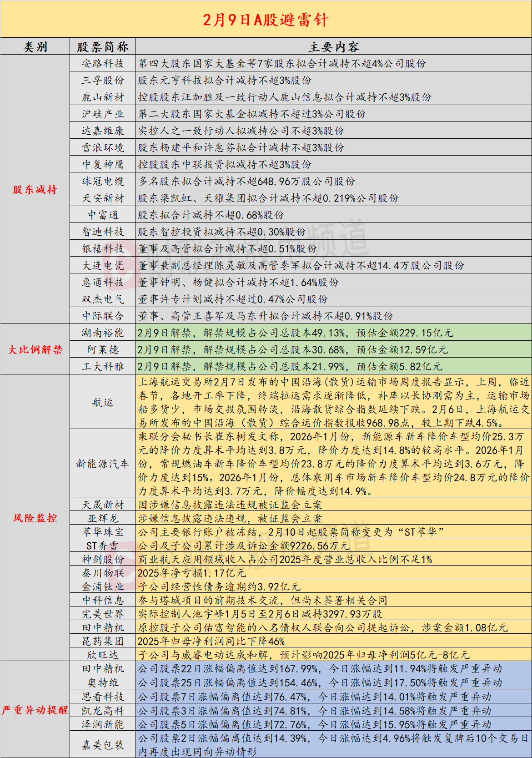The height and width of the screenshot is (758, 532).
Task: Select the '类别' column header
Action: tap(35, 47)
